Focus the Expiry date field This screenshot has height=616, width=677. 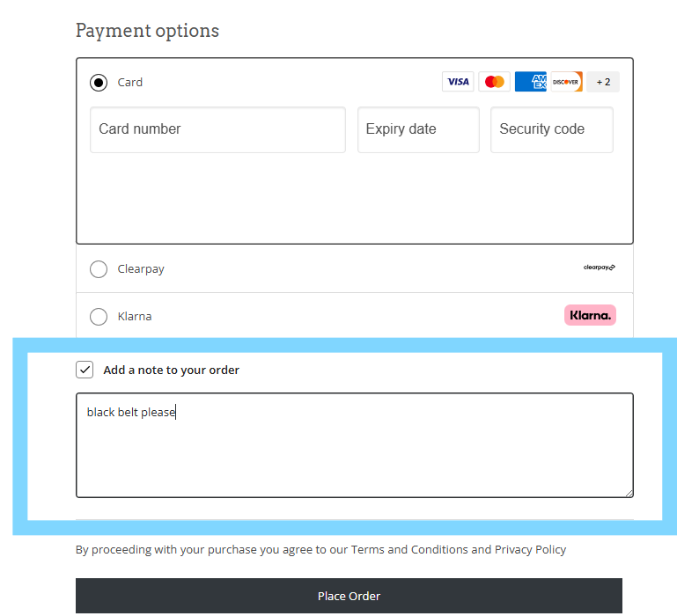point(418,129)
